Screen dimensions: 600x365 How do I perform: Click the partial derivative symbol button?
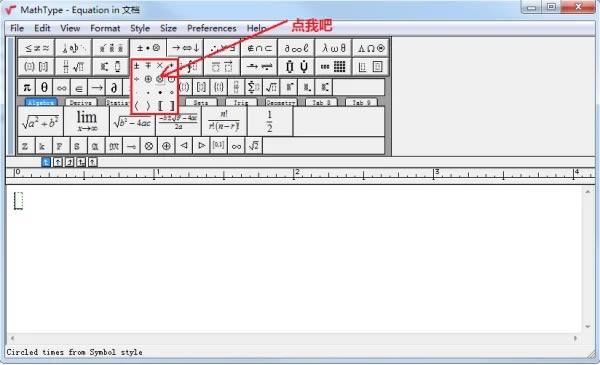(114, 87)
